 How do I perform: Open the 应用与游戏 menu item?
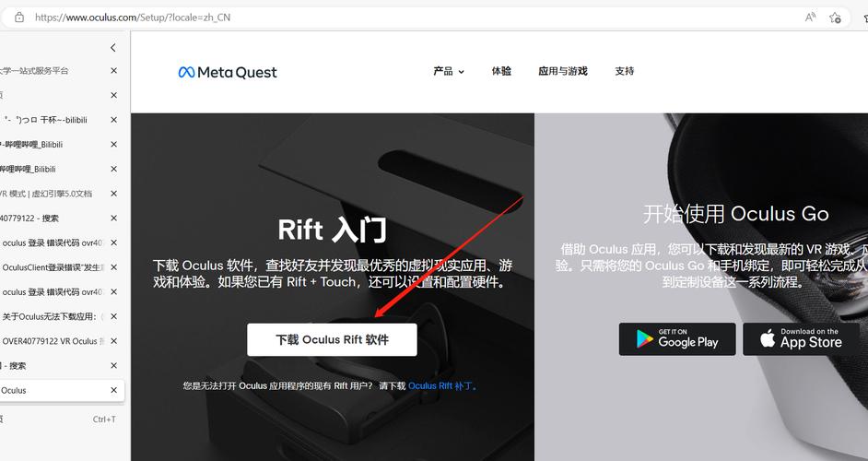pyautogui.click(x=562, y=71)
